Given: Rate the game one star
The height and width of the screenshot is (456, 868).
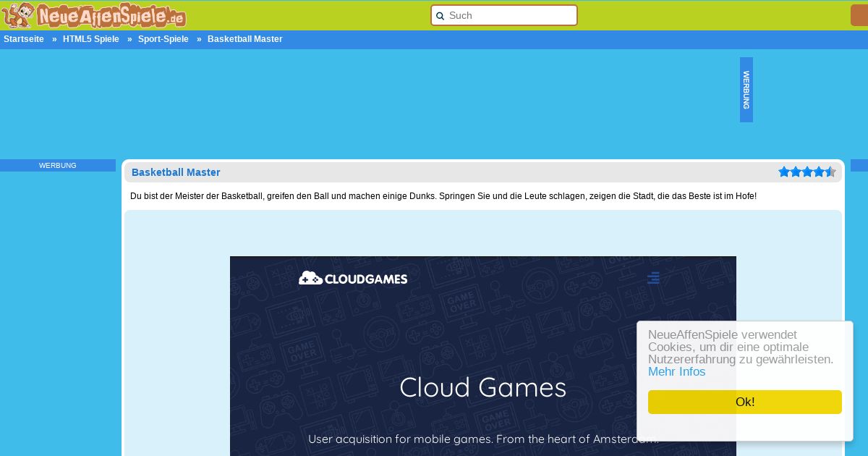Looking at the screenshot, I should coord(784,172).
